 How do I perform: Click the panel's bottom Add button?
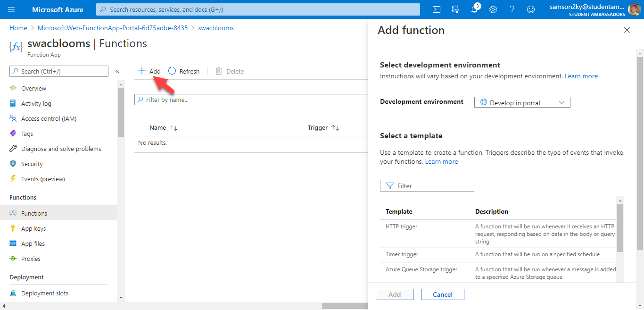(395, 294)
